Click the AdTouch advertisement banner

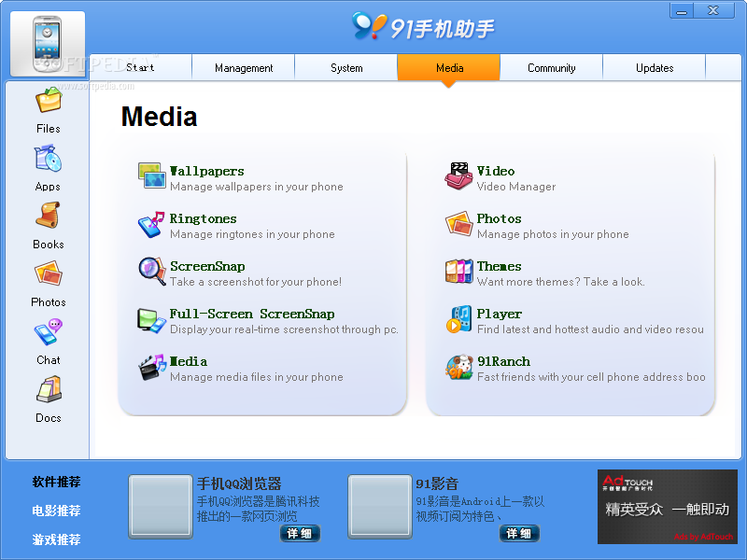point(668,507)
